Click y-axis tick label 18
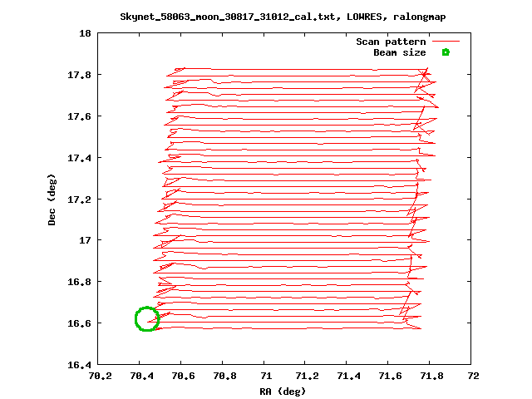The height and width of the screenshot is (399, 532). tap(85, 33)
